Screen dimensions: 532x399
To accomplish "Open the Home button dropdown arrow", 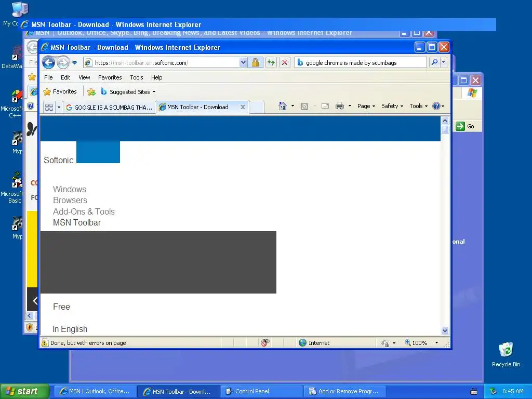I will click(292, 106).
